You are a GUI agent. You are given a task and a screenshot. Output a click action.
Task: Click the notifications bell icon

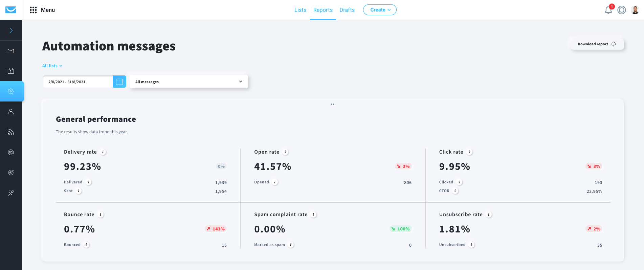pyautogui.click(x=608, y=10)
